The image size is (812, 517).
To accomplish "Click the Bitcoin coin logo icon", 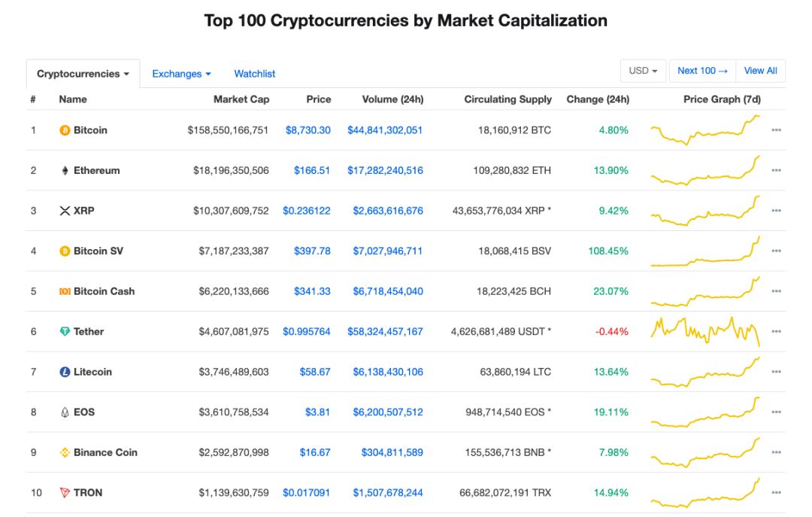I will (x=65, y=130).
